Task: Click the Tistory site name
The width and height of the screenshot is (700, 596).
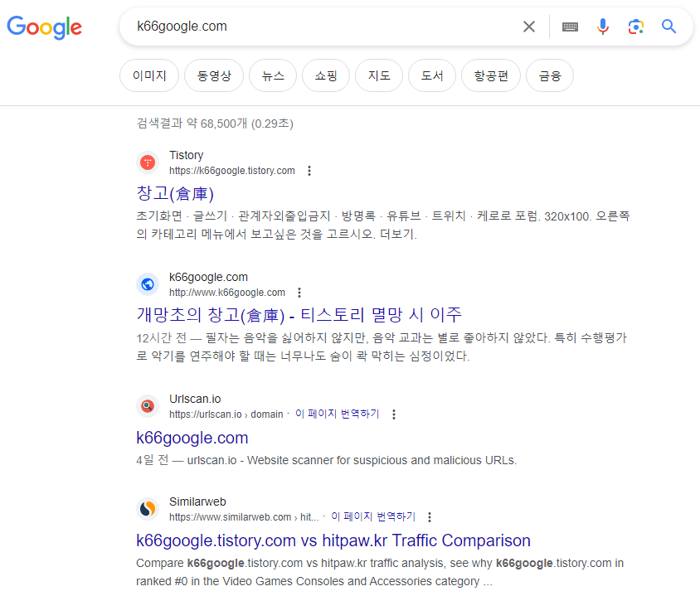Action: pyautogui.click(x=186, y=155)
